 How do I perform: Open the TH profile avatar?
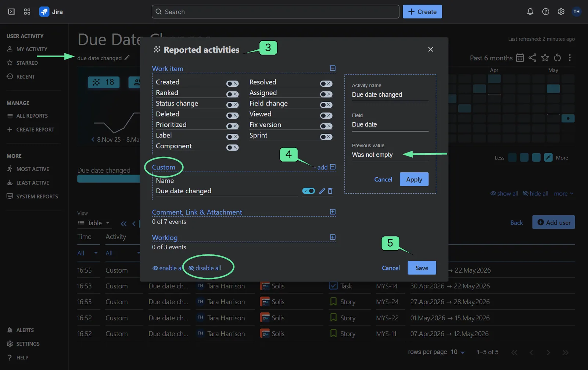[x=577, y=12]
